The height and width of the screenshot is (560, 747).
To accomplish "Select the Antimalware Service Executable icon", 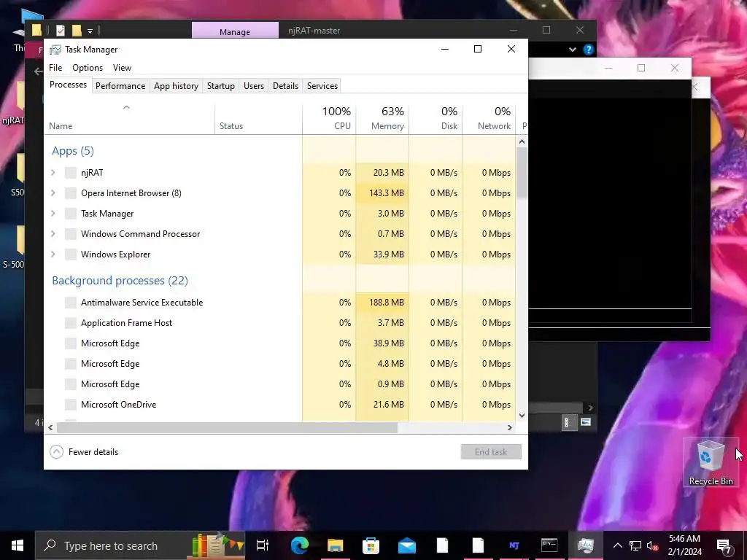I will point(71,303).
